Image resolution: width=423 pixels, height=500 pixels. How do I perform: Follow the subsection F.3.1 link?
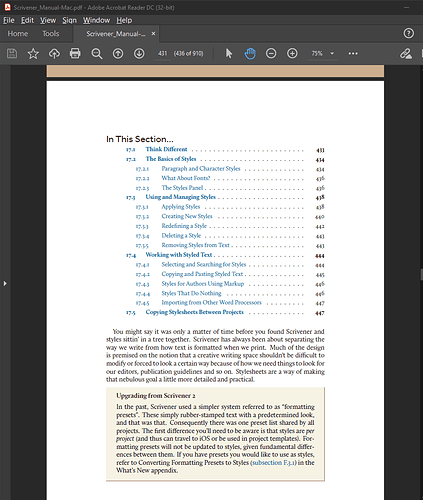tap(273, 463)
